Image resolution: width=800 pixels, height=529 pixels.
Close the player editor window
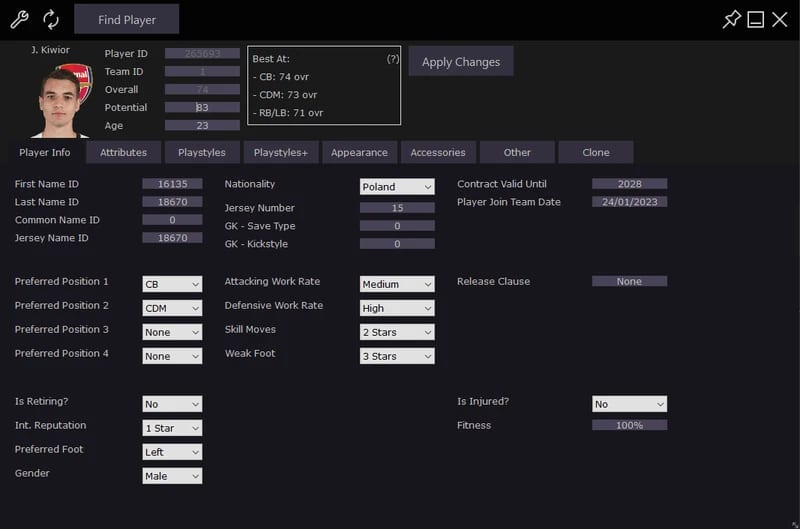pos(779,19)
